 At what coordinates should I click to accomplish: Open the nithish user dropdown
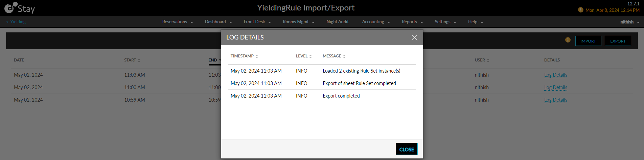pos(630,22)
